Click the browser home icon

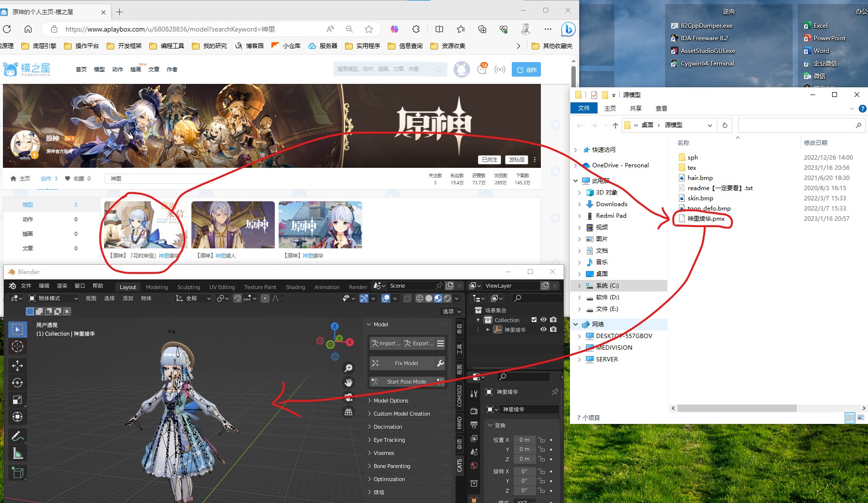pos(28,29)
